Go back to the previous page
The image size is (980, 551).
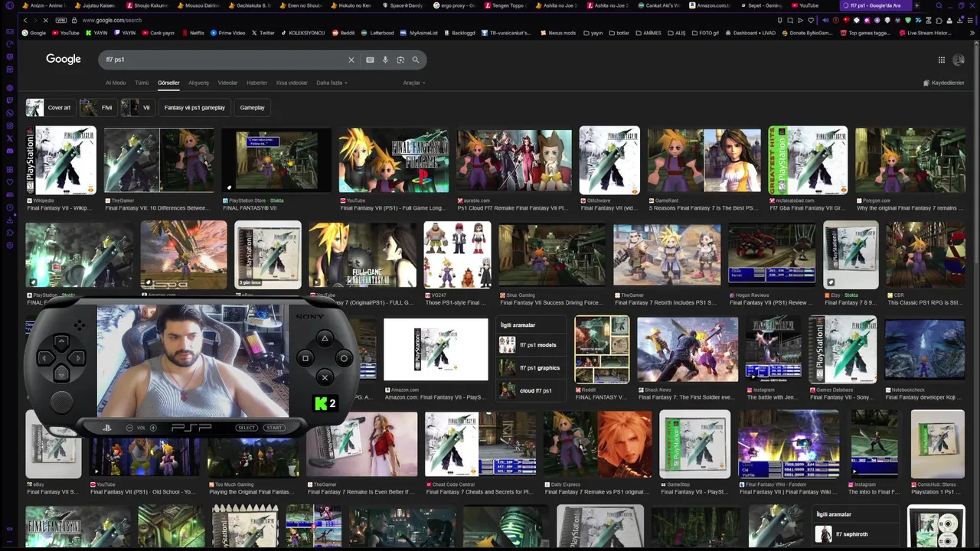[x=25, y=20]
